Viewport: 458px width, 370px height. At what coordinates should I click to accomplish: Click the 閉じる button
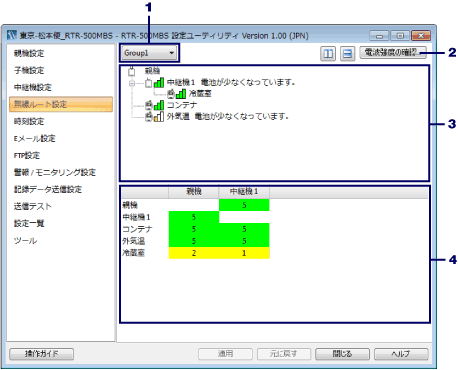pyautogui.click(x=343, y=354)
